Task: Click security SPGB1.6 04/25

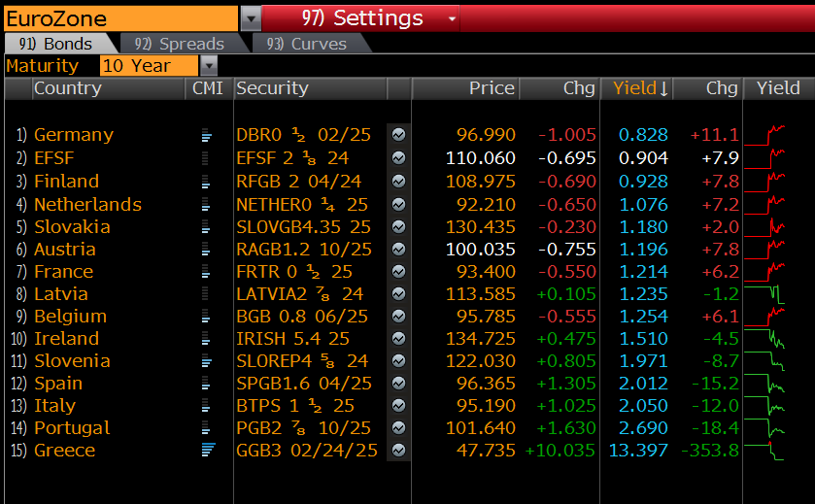Action: (x=304, y=384)
